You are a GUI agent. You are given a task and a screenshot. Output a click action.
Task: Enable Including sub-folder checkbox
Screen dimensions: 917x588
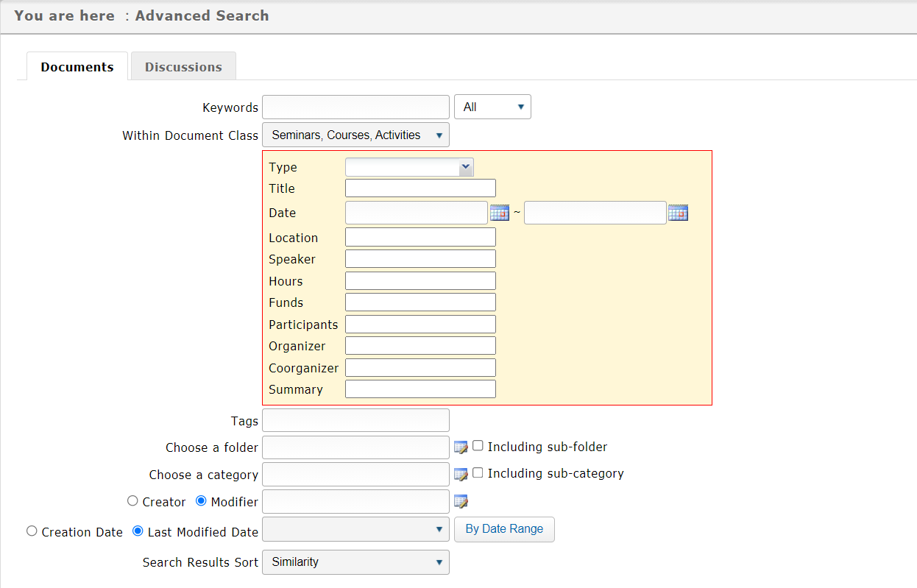tap(478, 446)
